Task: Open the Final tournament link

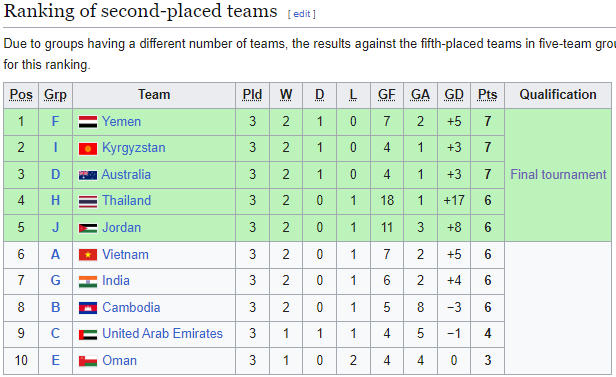Action: [x=558, y=174]
